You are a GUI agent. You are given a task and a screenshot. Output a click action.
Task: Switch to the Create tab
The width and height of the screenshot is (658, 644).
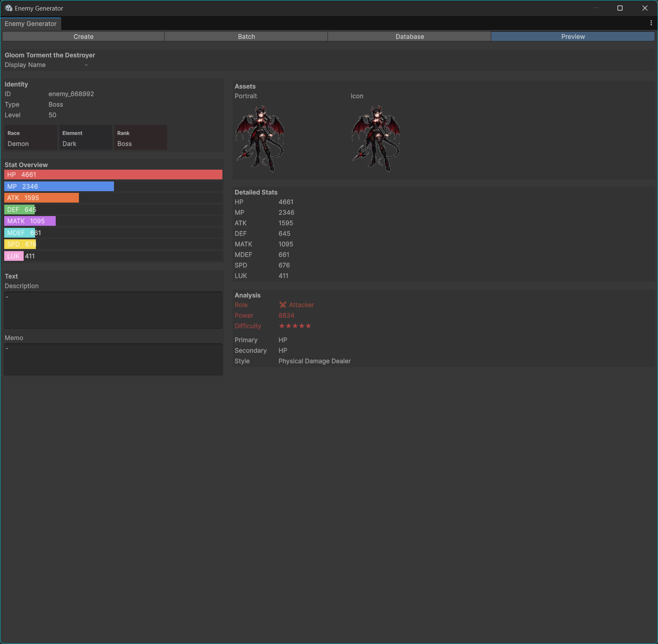(84, 37)
